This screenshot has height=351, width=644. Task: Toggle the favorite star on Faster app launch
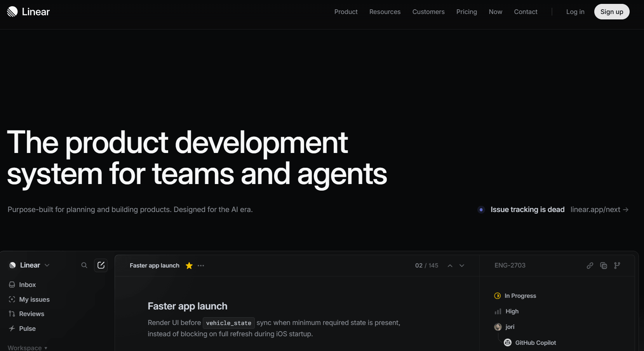click(189, 266)
